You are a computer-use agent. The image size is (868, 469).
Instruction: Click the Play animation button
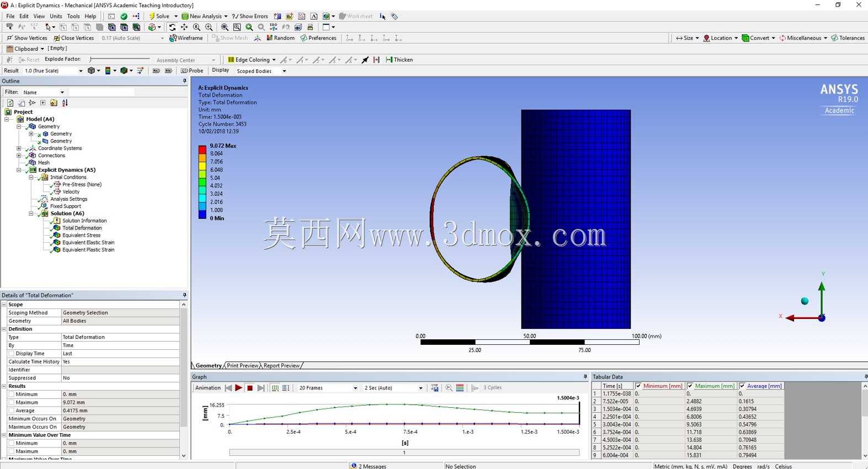pyautogui.click(x=238, y=388)
